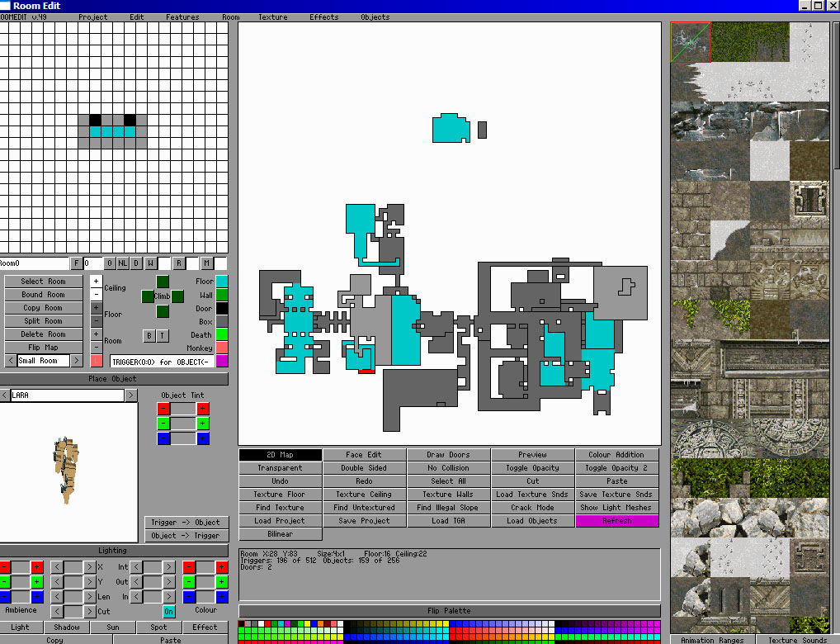Go to previous object before LARA
The height and width of the screenshot is (644, 840).
[x=4, y=395]
